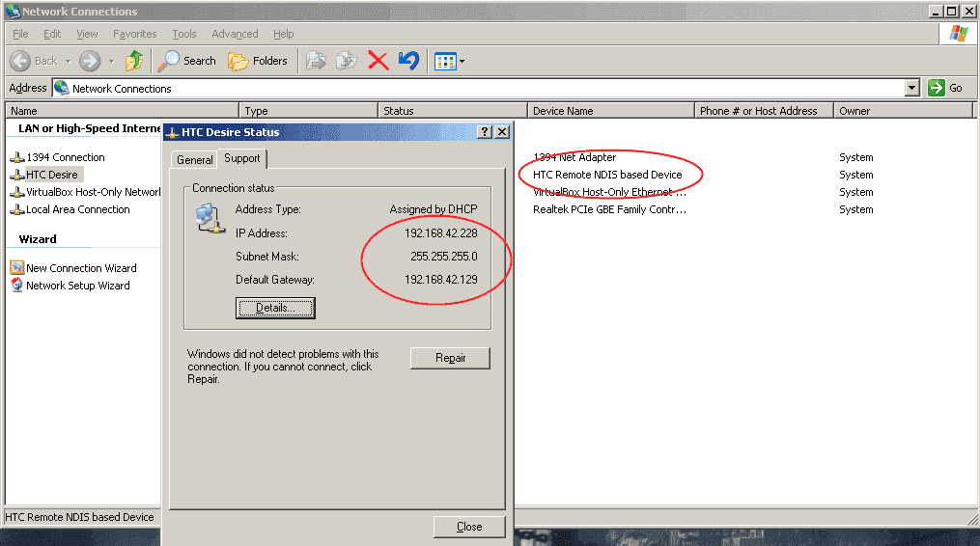Sort by the Status column header

pyautogui.click(x=453, y=111)
